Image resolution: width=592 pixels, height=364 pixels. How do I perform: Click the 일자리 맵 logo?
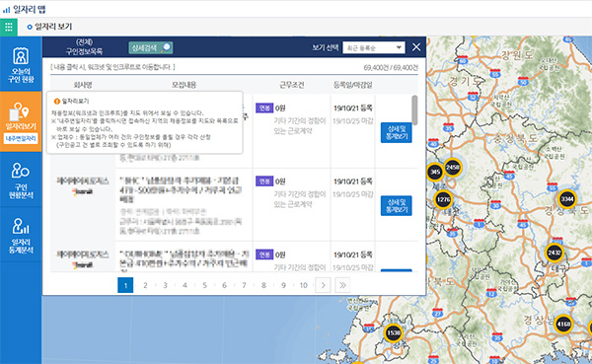pyautogui.click(x=24, y=9)
